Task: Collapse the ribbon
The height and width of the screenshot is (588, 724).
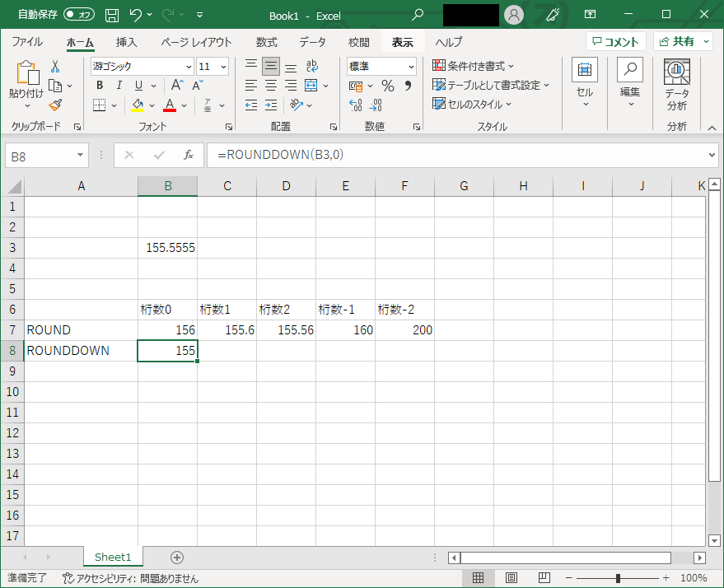Action: (712, 128)
